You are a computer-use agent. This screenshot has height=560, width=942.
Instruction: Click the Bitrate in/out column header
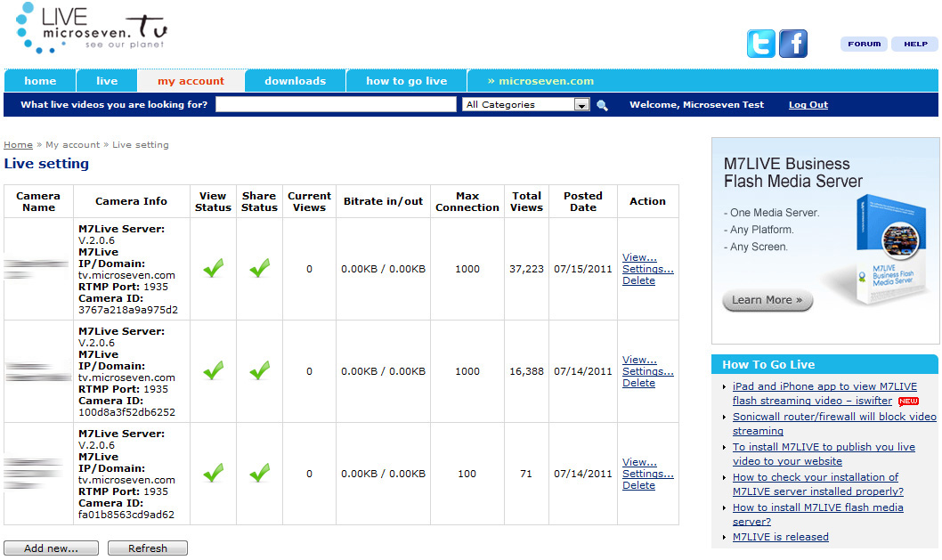[383, 201]
